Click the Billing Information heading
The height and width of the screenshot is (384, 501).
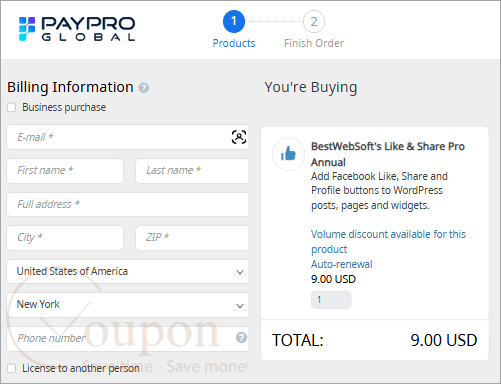click(x=70, y=87)
